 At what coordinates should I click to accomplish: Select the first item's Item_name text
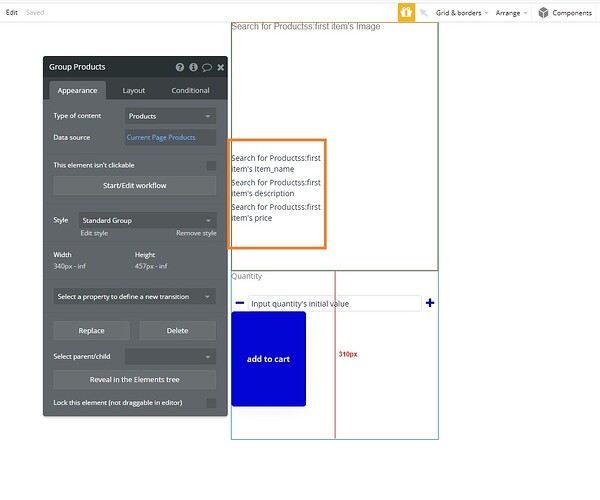pyautogui.click(x=276, y=163)
